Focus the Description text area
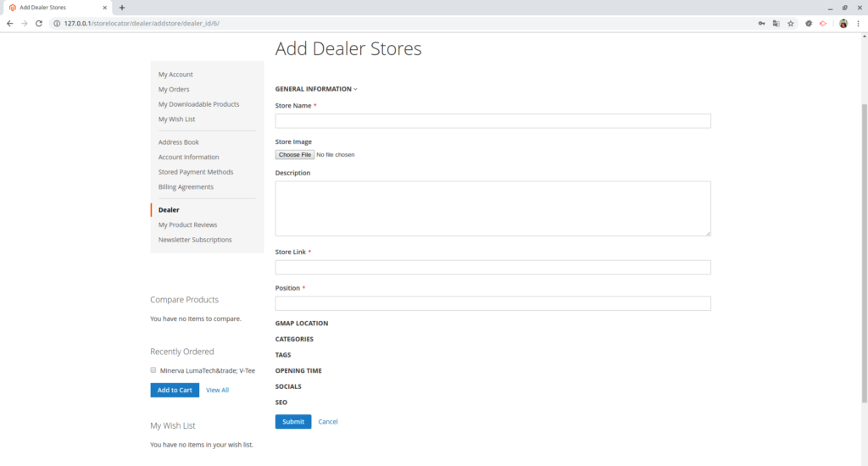Screen dimensions: 868x466 click(492, 208)
